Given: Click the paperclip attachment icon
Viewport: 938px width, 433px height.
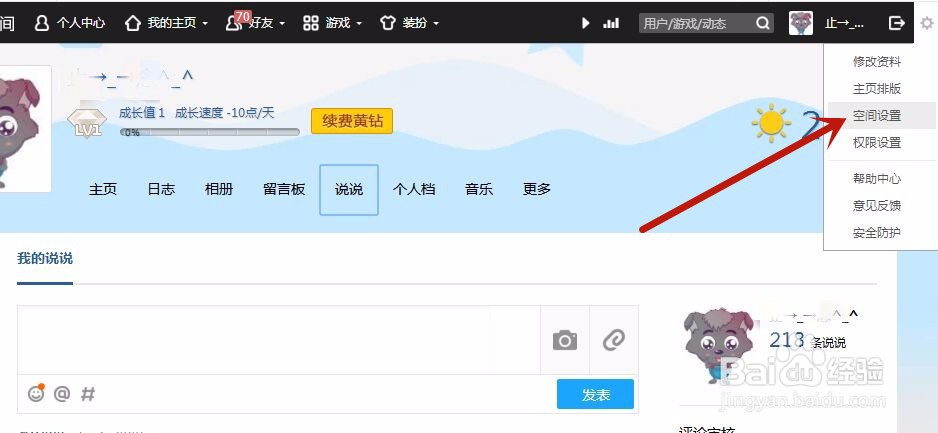Looking at the screenshot, I should (614, 340).
